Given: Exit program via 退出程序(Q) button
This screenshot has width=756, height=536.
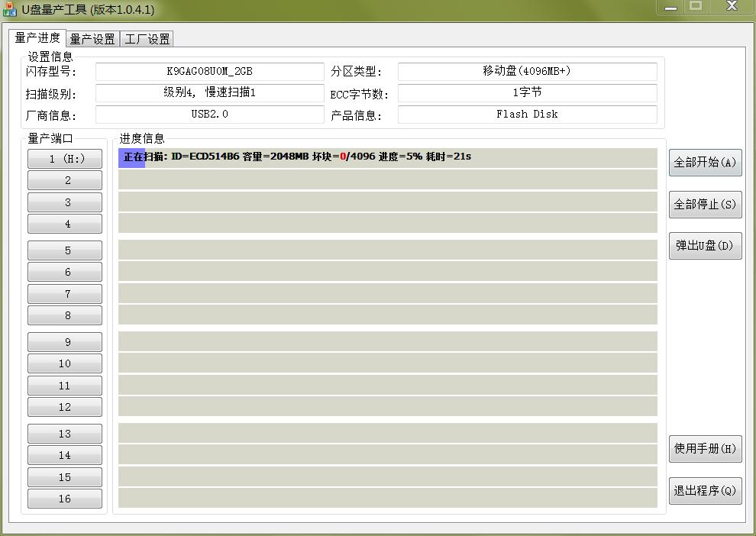Looking at the screenshot, I should tap(705, 491).
